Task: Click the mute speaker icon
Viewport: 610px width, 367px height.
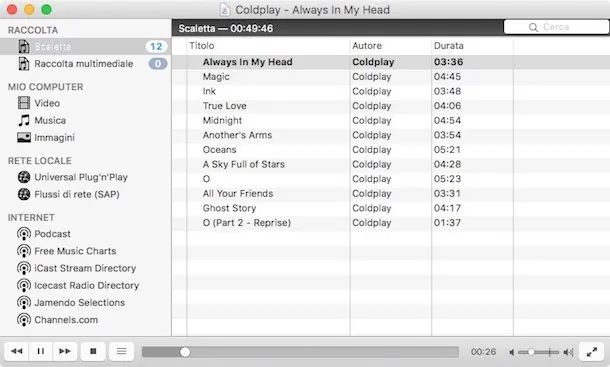Action: pyautogui.click(x=512, y=352)
